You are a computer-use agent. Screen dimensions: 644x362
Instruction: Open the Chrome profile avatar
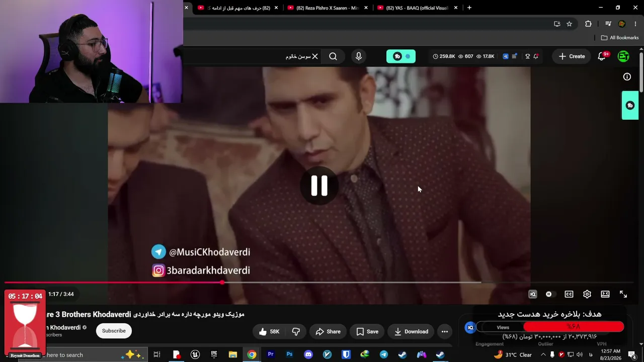point(622,24)
